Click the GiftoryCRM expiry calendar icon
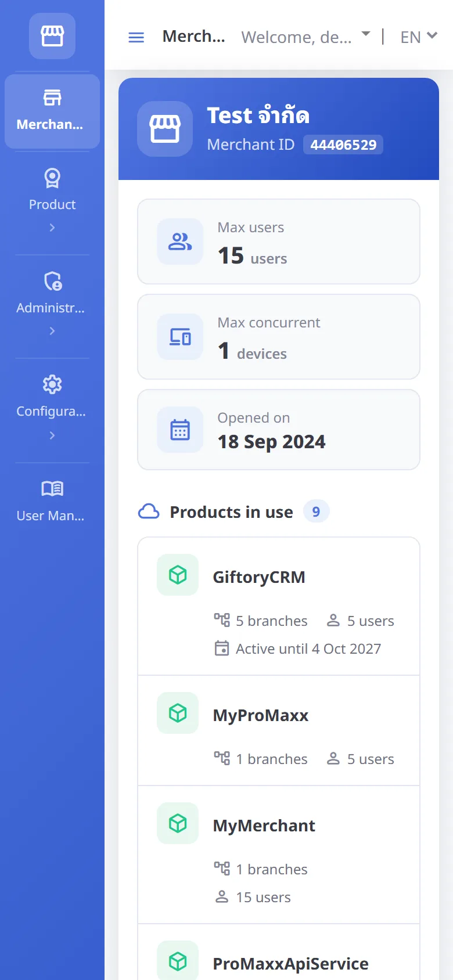 (x=222, y=648)
